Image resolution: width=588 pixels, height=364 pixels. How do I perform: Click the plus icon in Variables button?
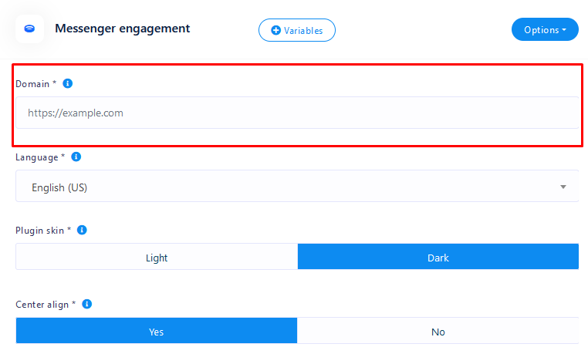click(x=275, y=30)
